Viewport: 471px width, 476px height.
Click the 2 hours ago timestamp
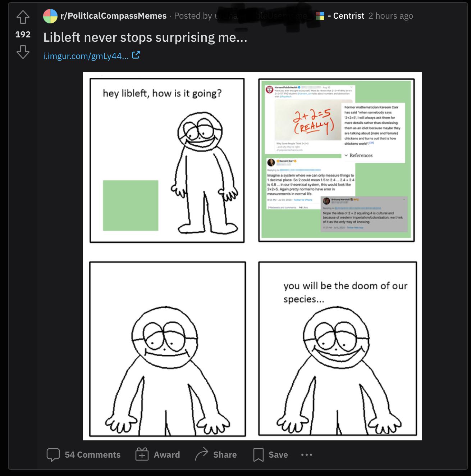[x=391, y=16]
